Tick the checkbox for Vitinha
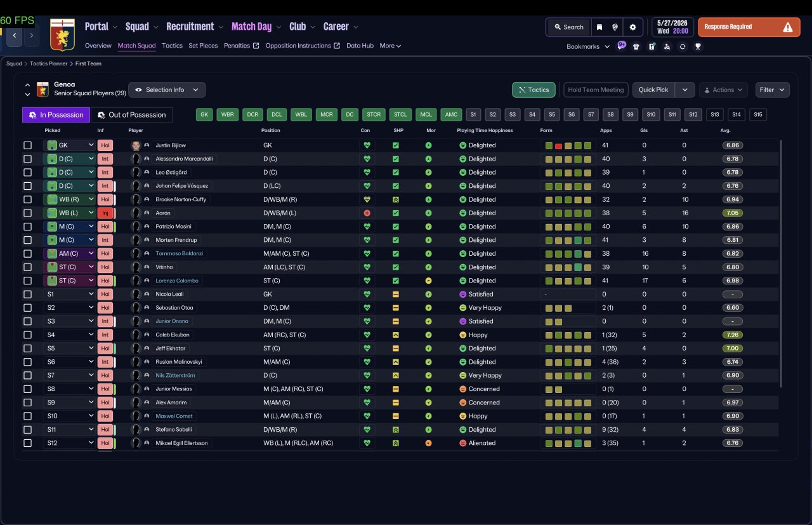The width and height of the screenshot is (812, 525). tap(27, 267)
